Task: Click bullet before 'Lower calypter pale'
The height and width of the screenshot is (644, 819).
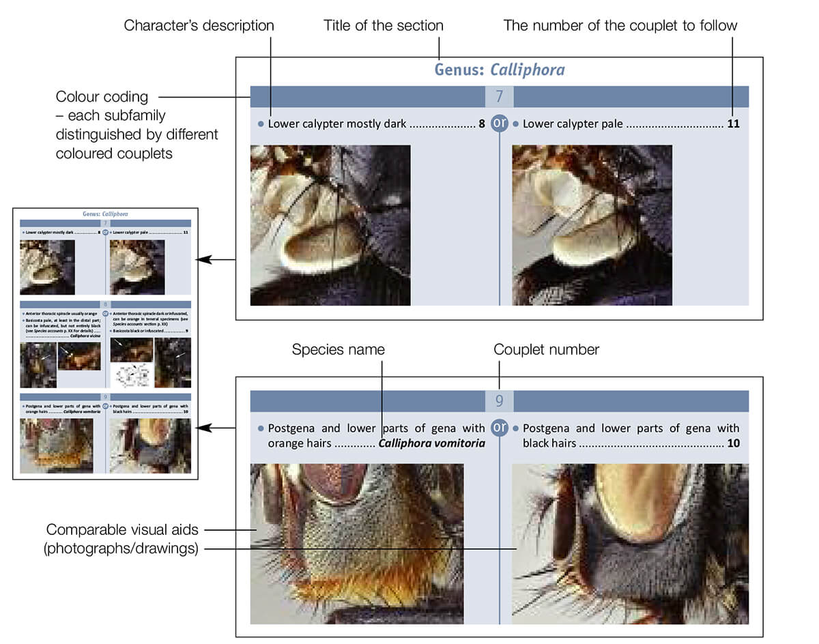Action: (x=516, y=124)
